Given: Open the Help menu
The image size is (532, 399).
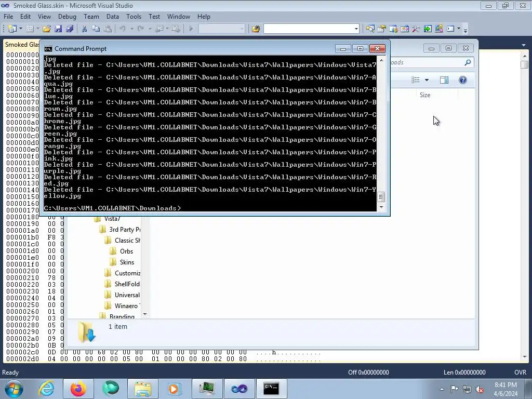Looking at the screenshot, I should (x=204, y=17).
